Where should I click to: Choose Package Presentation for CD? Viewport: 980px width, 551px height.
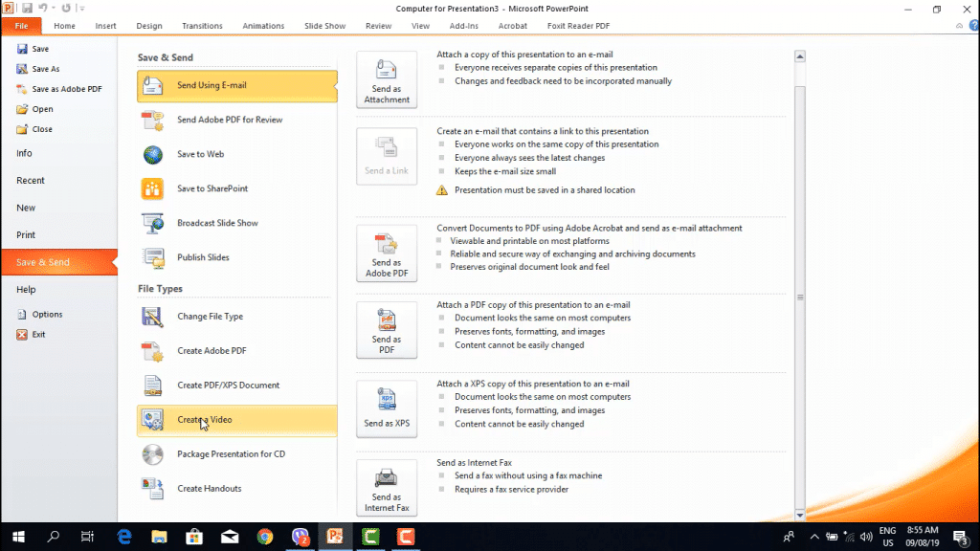coord(237,454)
